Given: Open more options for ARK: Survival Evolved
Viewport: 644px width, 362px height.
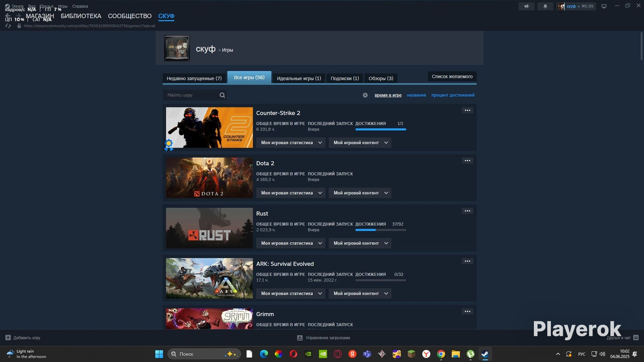Looking at the screenshot, I should tap(467, 261).
